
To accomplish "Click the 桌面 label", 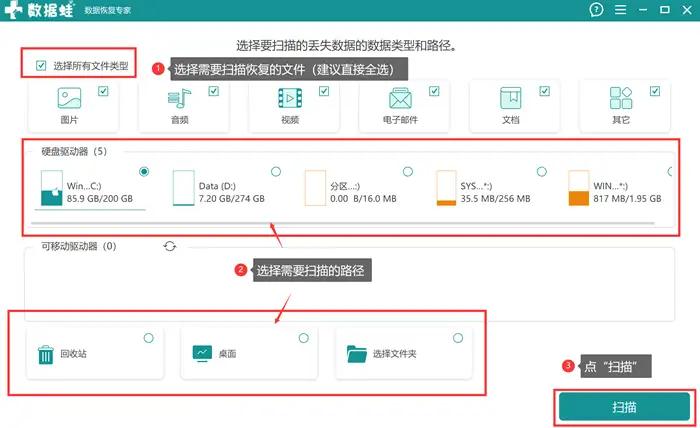I will point(227,353).
